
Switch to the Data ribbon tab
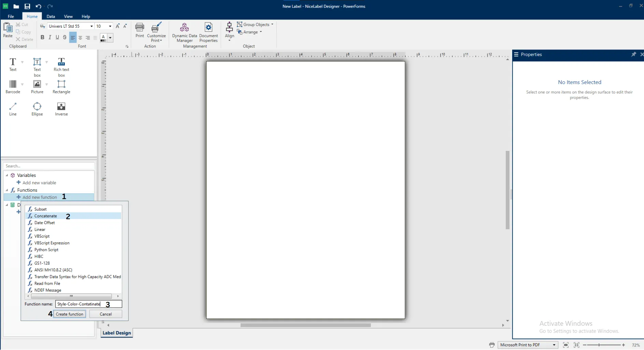pyautogui.click(x=51, y=16)
